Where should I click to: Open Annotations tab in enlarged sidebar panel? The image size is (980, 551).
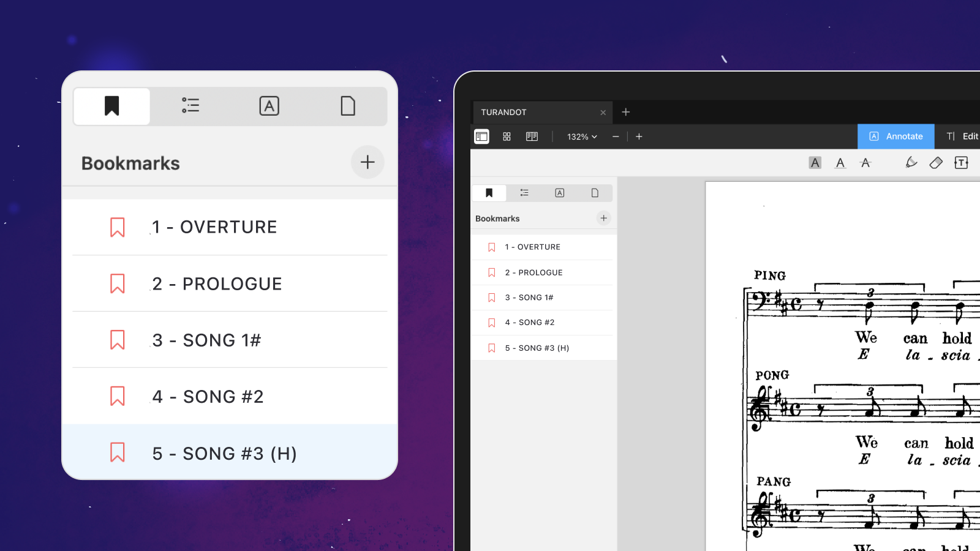(269, 106)
